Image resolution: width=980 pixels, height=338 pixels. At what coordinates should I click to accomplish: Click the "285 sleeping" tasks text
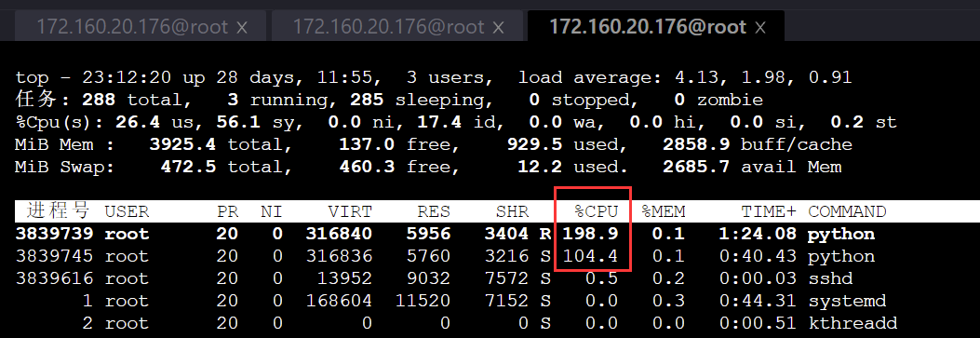pyautogui.click(x=417, y=101)
